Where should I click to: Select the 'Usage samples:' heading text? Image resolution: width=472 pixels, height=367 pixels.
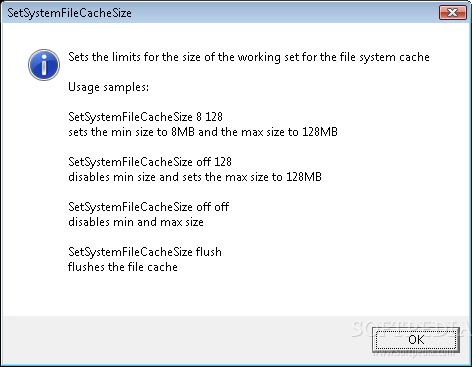[108, 87]
